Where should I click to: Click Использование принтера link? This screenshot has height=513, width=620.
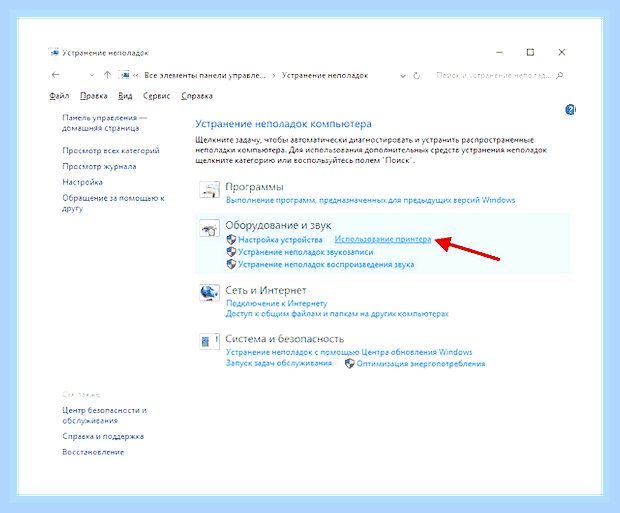pyautogui.click(x=383, y=239)
